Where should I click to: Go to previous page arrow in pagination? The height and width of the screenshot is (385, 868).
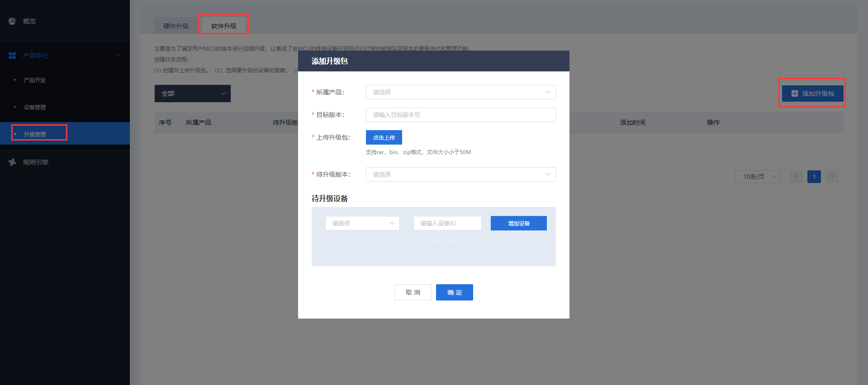(x=796, y=177)
